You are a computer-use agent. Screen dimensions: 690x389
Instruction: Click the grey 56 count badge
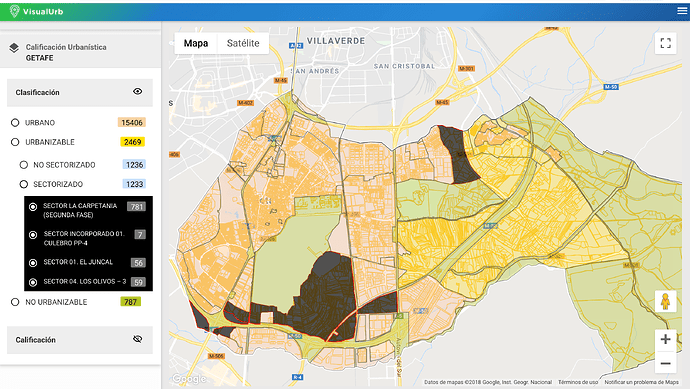(x=138, y=263)
